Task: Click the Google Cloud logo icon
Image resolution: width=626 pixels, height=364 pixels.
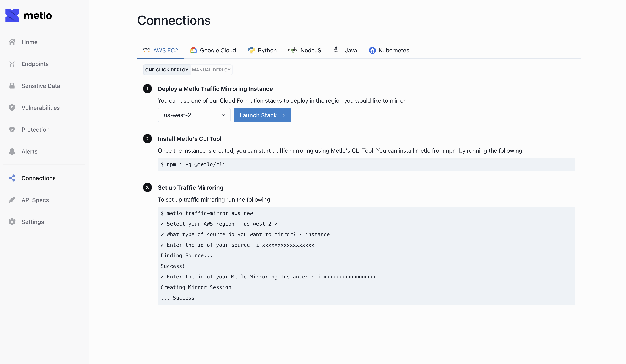Action: [194, 50]
